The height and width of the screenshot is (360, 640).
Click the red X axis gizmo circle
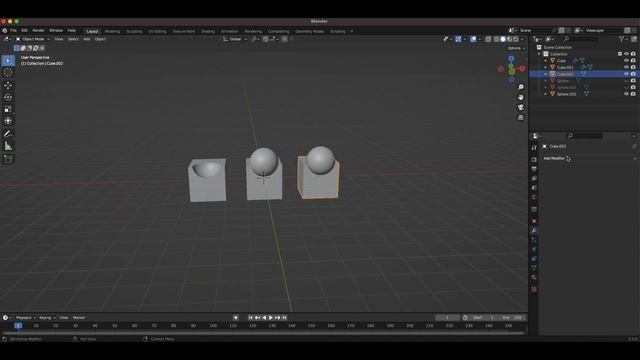click(522, 69)
